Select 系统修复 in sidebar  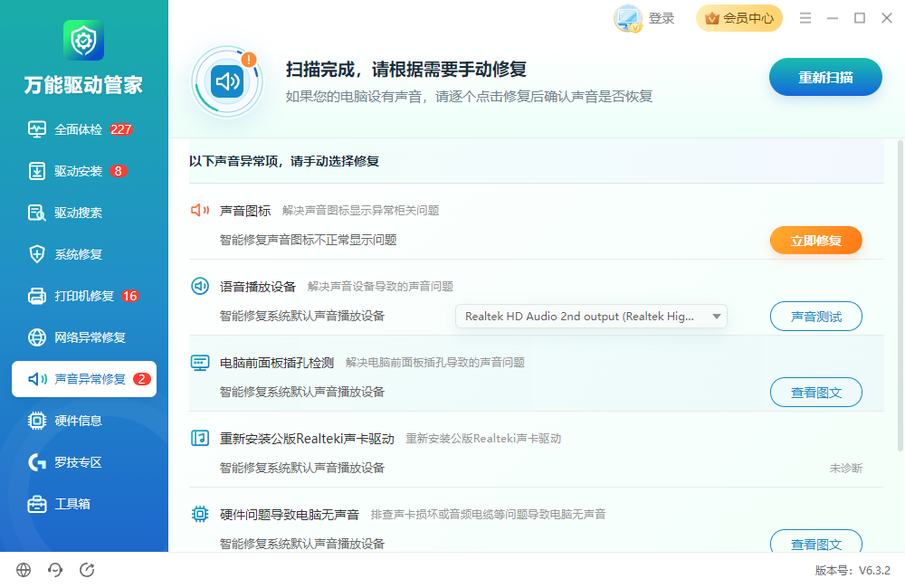(x=83, y=254)
